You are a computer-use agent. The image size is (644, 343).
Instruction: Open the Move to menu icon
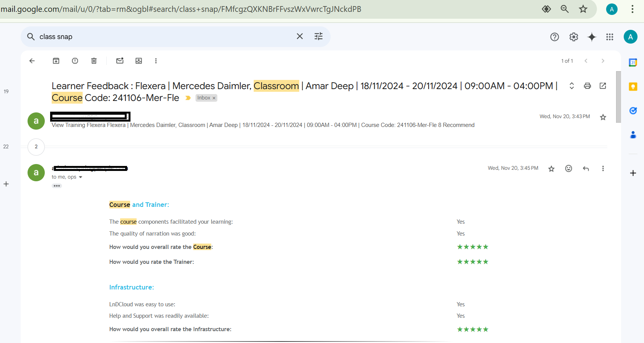139,61
